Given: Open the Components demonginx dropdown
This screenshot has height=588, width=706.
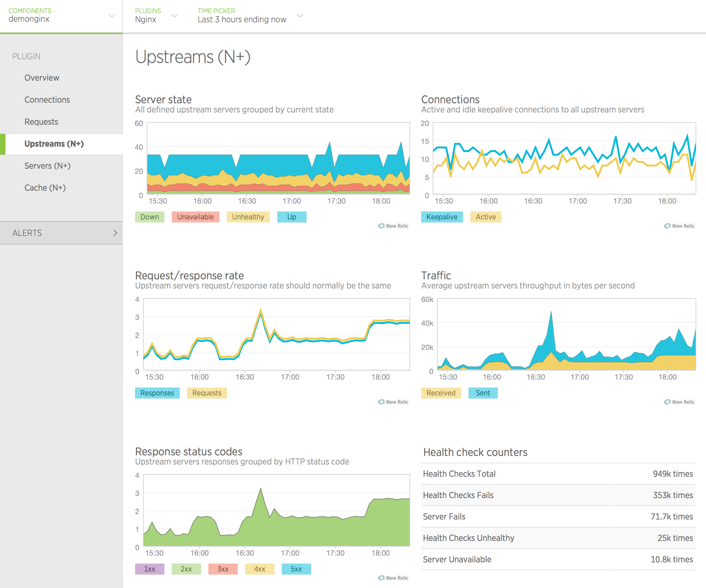Looking at the screenshot, I should (112, 16).
